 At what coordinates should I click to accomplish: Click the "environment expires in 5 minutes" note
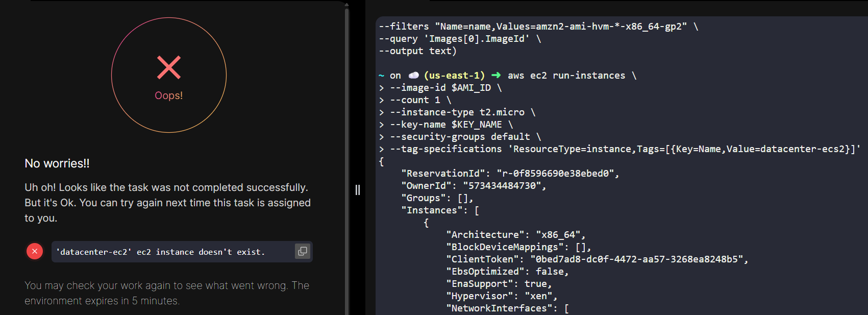coord(102,301)
